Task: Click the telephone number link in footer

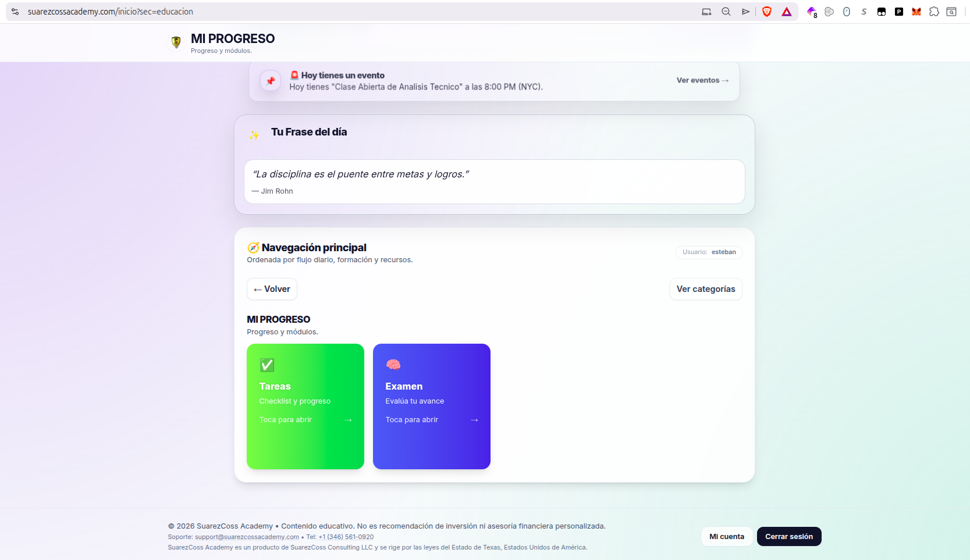Action: coord(346,537)
